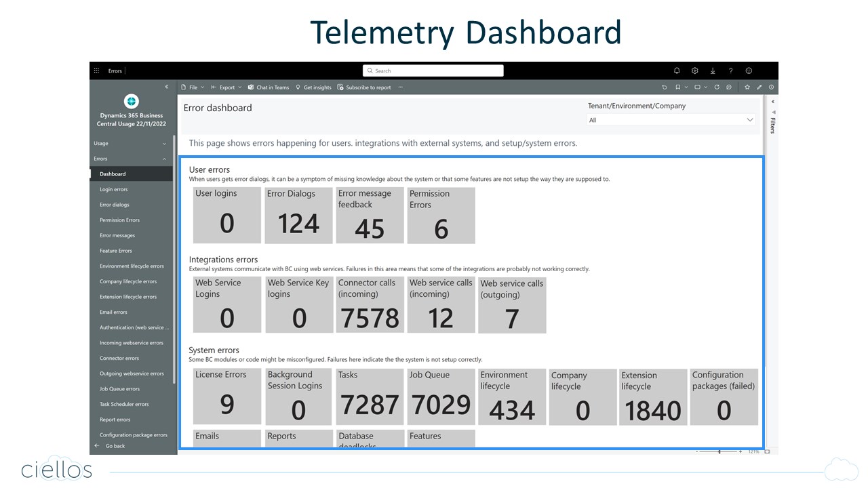
Task: Click the Error Dialogs 124 card
Action: click(x=299, y=215)
